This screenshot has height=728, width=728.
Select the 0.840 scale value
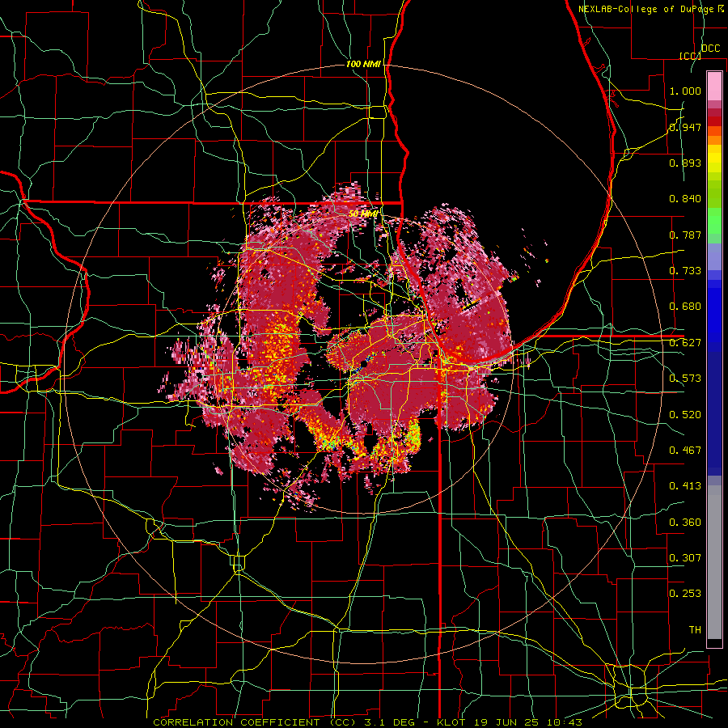pyautogui.click(x=685, y=199)
